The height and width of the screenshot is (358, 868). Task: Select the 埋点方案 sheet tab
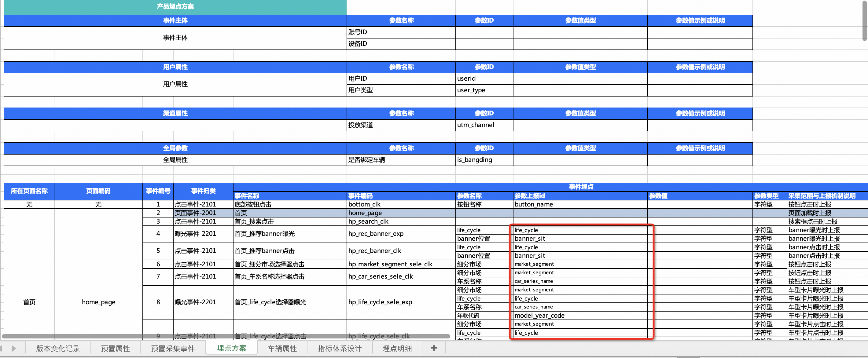coord(231,348)
